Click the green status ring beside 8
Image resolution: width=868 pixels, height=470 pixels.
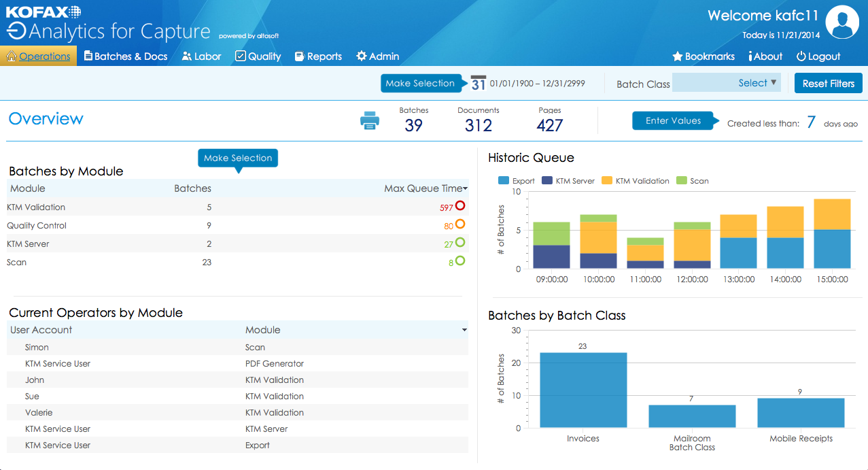460,261
